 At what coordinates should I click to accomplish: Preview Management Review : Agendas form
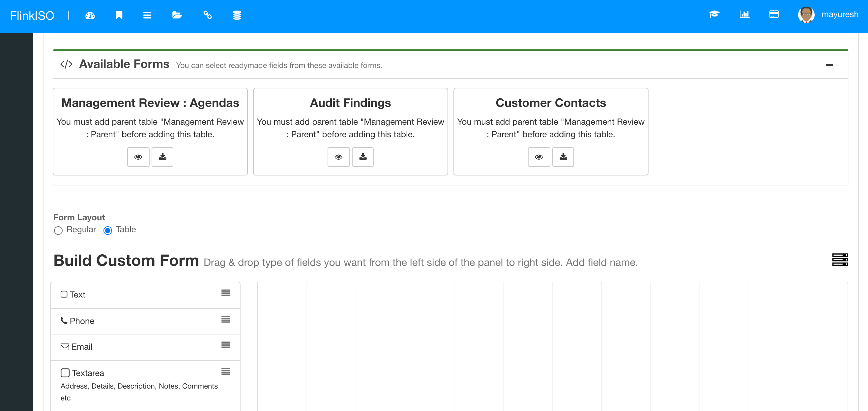[138, 157]
